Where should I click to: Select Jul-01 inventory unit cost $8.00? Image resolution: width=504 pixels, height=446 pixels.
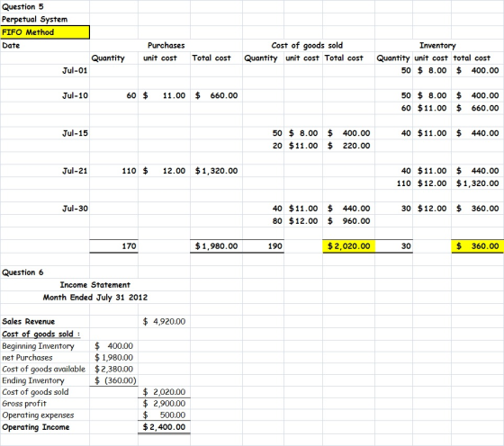click(432, 70)
